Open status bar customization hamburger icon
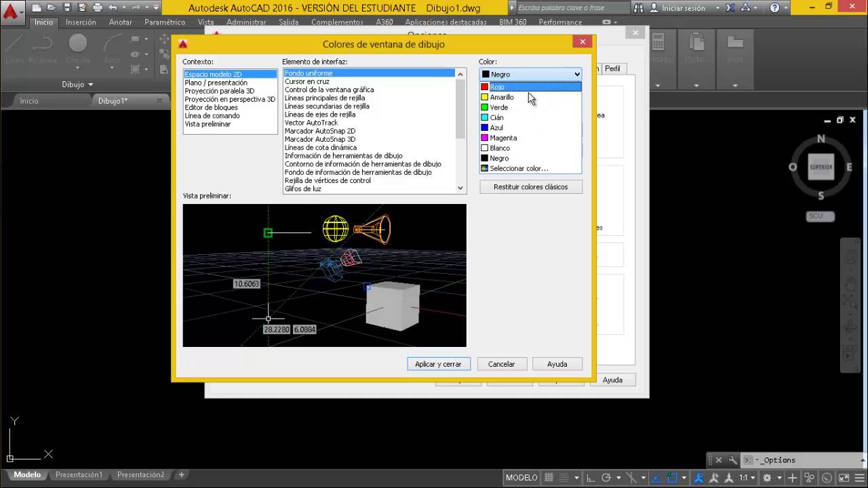This screenshot has width=868, height=488. click(x=859, y=478)
